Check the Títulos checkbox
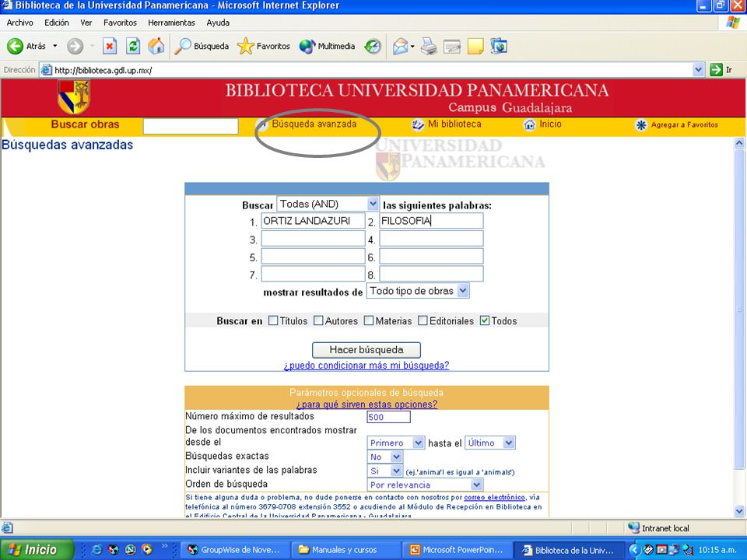This screenshot has width=747, height=560. (273, 320)
